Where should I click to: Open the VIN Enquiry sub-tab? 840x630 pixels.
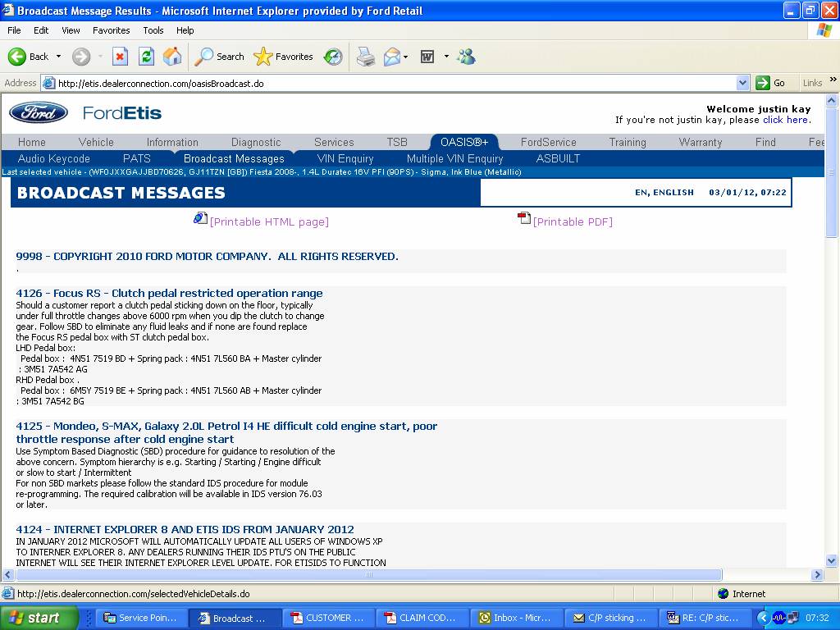(345, 158)
